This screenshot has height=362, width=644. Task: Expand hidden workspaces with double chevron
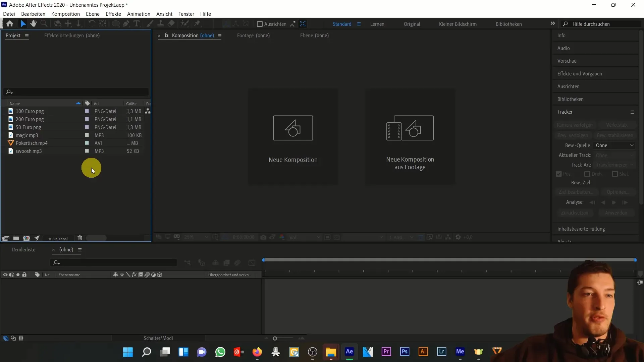tap(553, 23)
